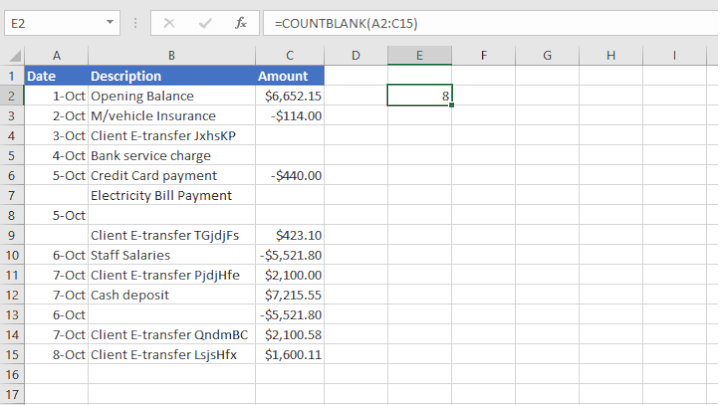Click the Name Box showing E2
720x405 pixels.
pyautogui.click(x=52, y=22)
